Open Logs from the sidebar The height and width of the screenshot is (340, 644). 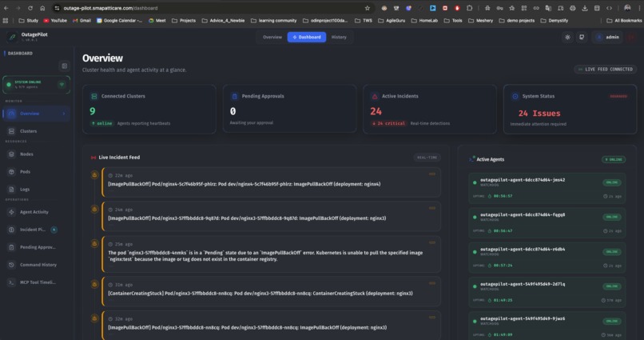(x=36, y=190)
